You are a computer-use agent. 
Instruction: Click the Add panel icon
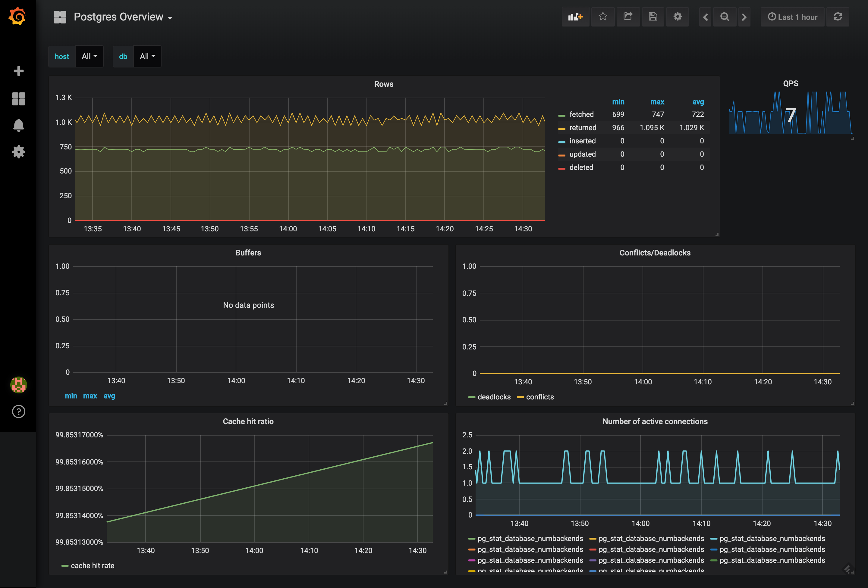coord(575,17)
